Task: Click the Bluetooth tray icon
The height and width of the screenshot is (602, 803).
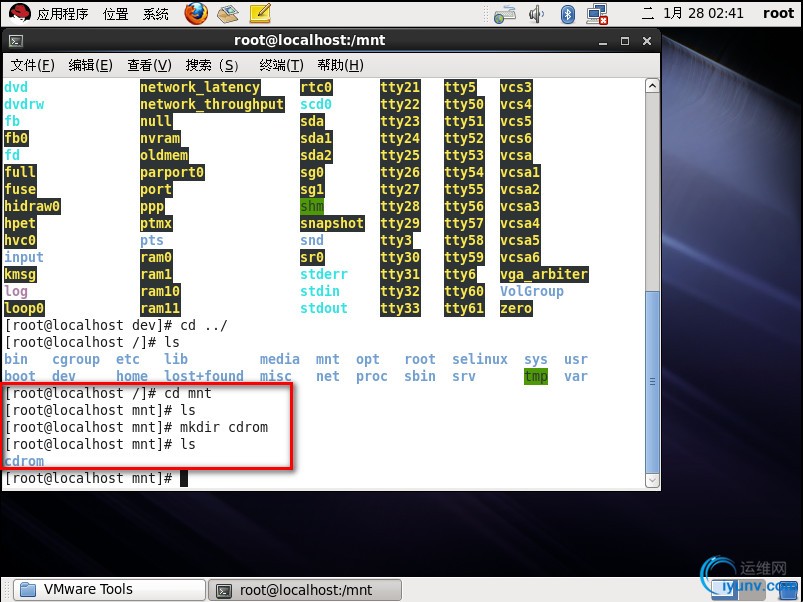Action: tap(567, 14)
